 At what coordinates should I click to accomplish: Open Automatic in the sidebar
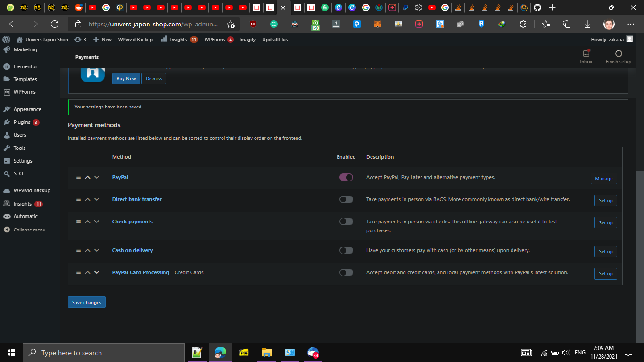point(25,216)
